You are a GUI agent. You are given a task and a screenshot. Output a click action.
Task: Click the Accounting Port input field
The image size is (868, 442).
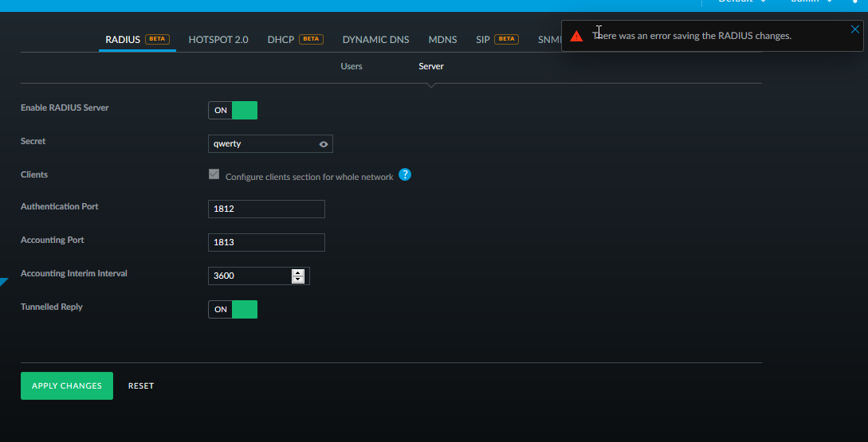tap(265, 242)
